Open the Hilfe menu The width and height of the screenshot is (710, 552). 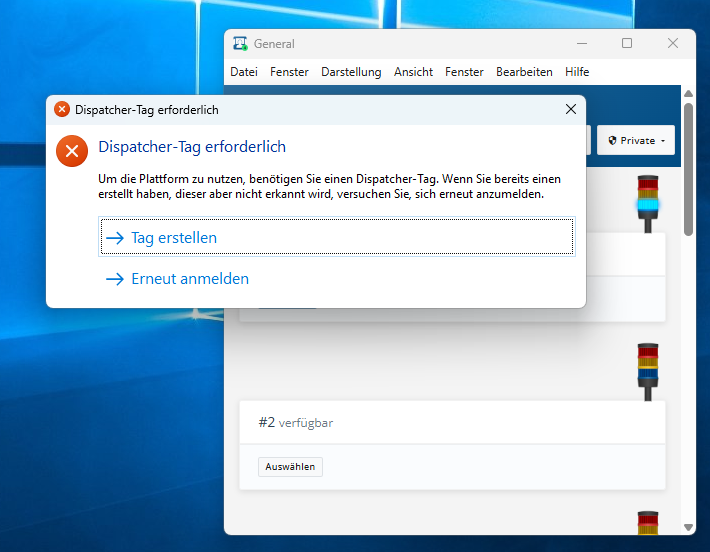coord(577,72)
